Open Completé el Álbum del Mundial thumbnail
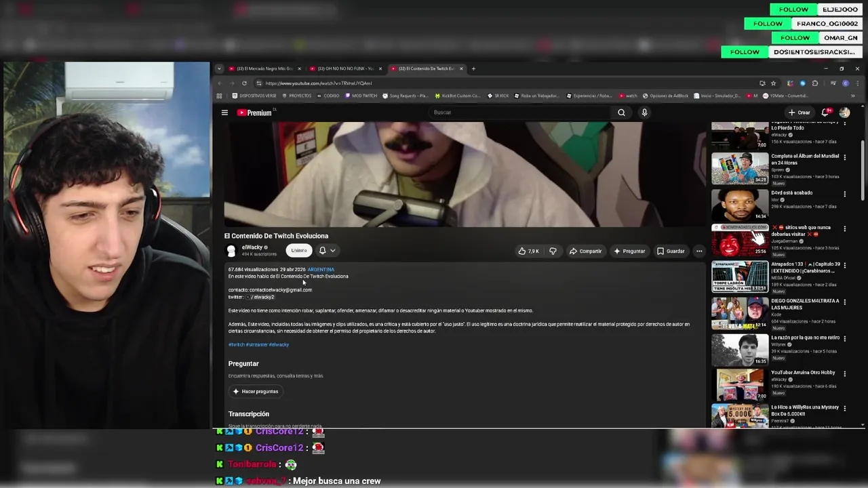Screen dimensions: 868x488 (740, 169)
